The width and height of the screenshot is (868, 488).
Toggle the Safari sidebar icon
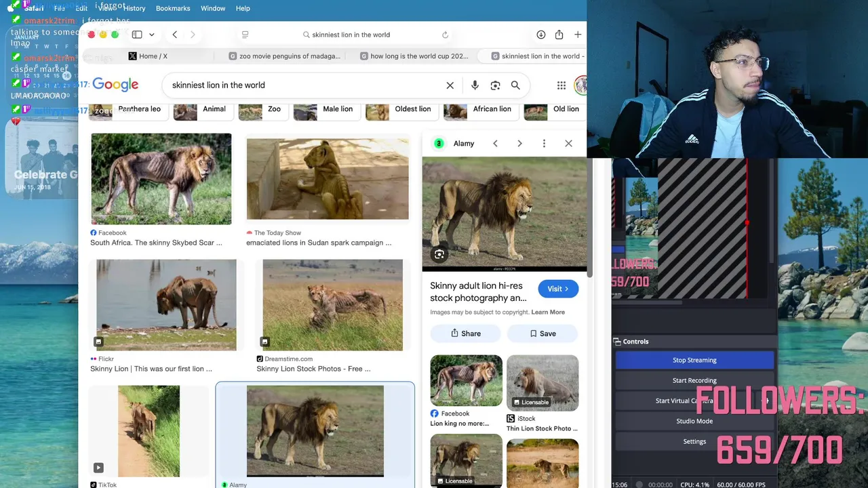[x=137, y=35]
